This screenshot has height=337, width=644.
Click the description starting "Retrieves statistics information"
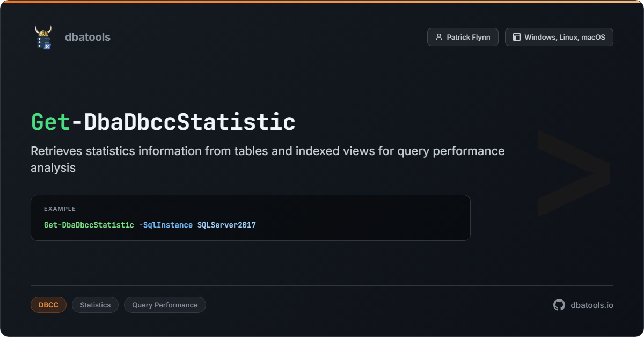tap(268, 159)
